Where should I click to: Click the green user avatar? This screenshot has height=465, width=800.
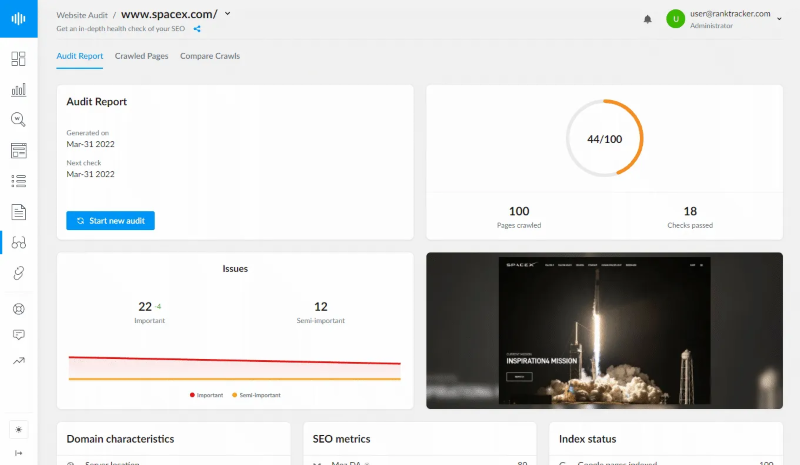676,19
